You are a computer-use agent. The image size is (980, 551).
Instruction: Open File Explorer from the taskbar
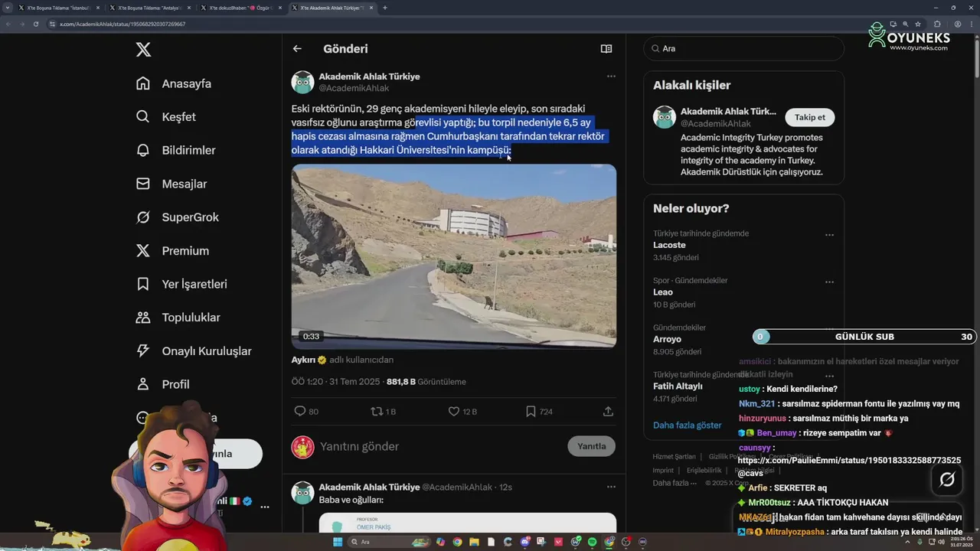pos(474,542)
